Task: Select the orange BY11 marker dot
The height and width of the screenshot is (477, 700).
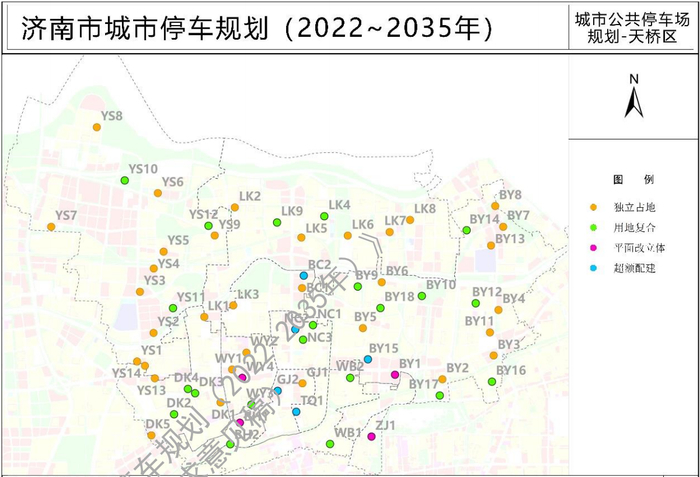Action: [490, 332]
